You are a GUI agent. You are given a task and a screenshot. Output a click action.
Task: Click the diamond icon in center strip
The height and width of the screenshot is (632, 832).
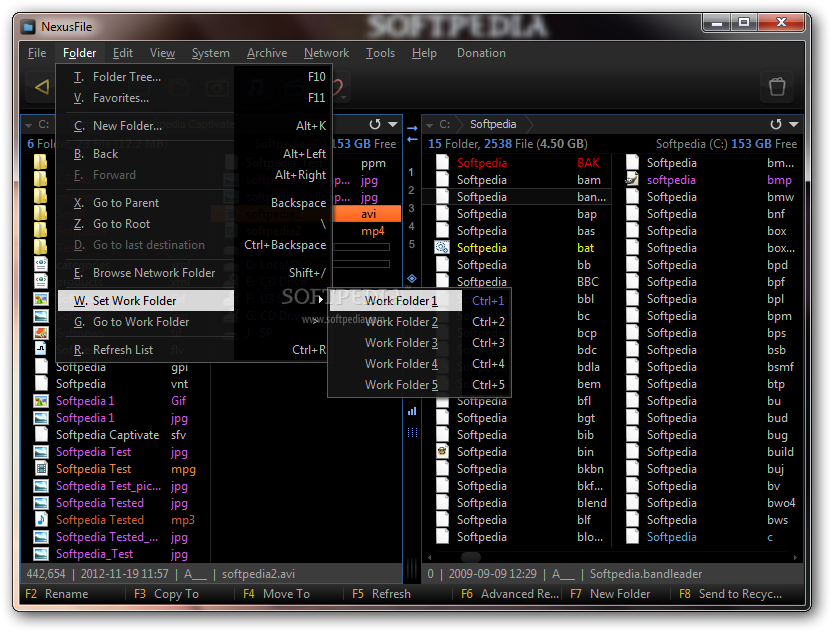tap(412, 279)
